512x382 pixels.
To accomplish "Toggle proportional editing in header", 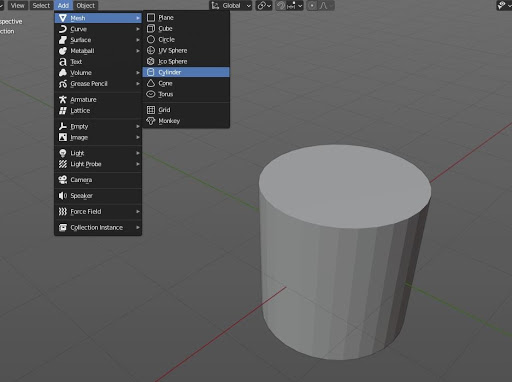I will click(x=312, y=6).
